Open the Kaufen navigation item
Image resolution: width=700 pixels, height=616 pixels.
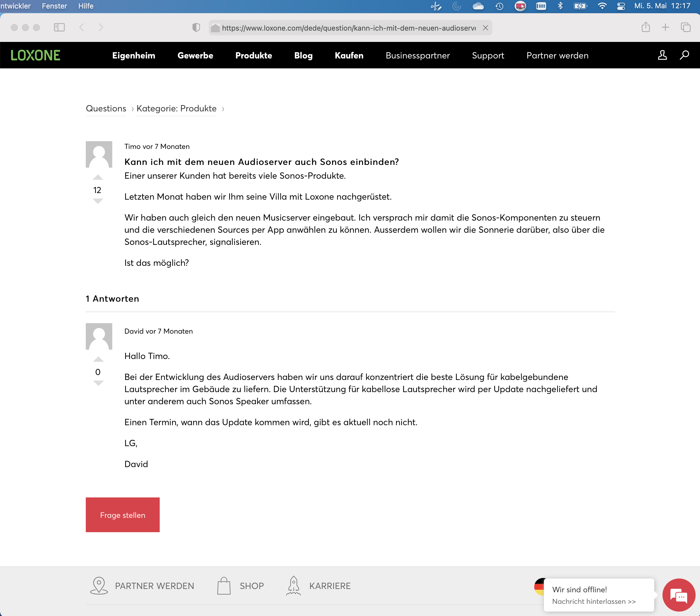coord(349,55)
